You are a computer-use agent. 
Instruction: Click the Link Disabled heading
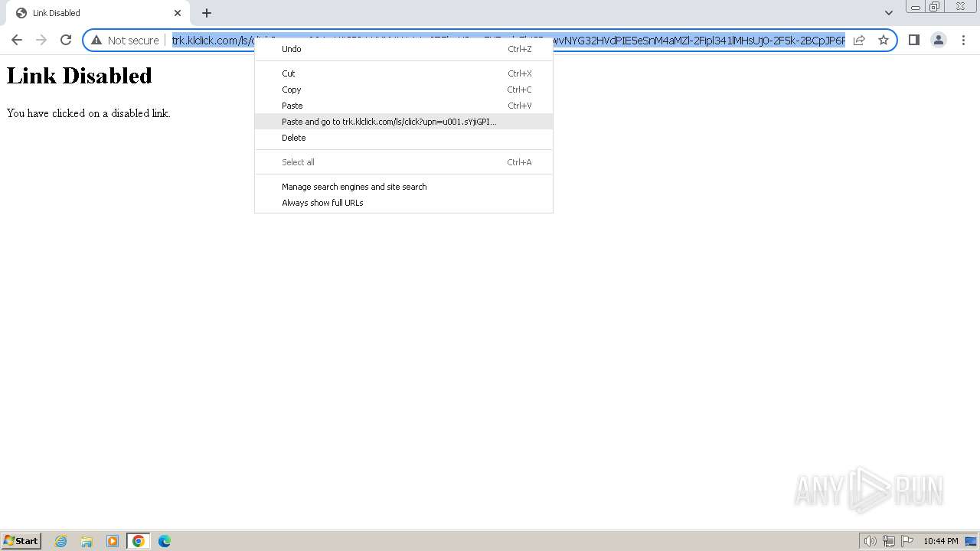click(80, 76)
